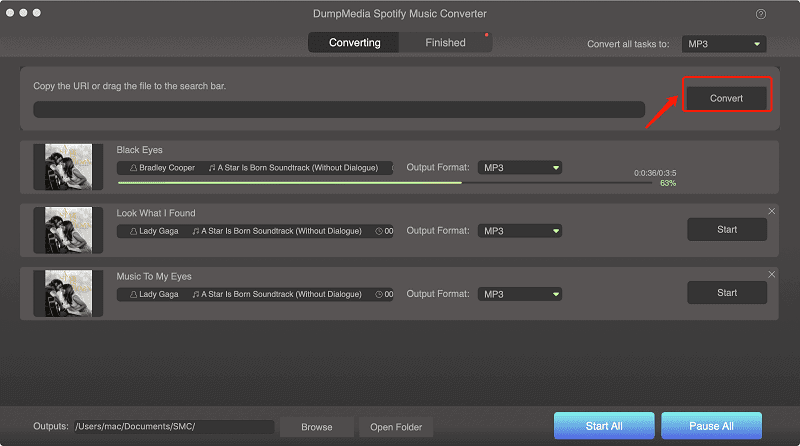The height and width of the screenshot is (446, 800).
Task: Click the Look What I Found album thumbnail
Action: point(68,230)
